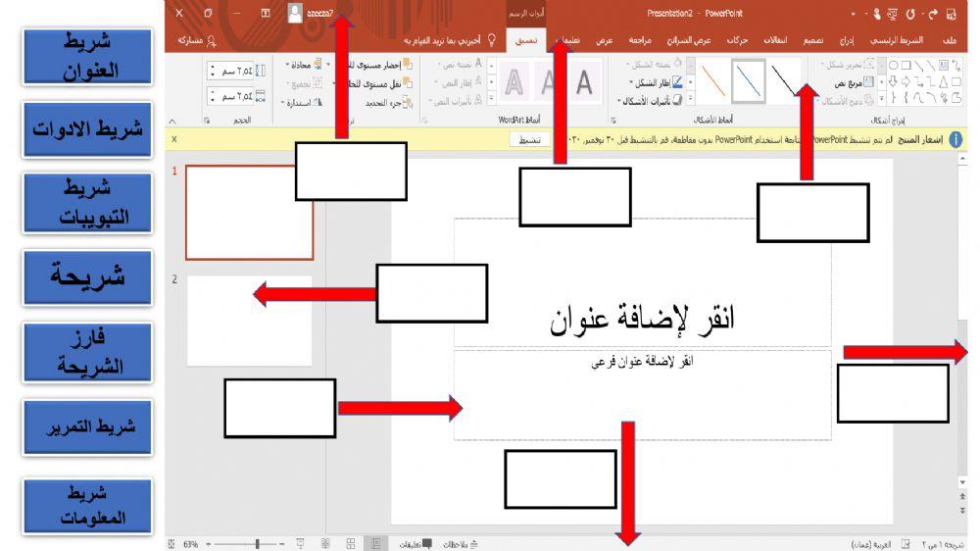This screenshot has height=551, width=980.
Task: Click مربع نص (Text Box) button
Action: coord(856,82)
